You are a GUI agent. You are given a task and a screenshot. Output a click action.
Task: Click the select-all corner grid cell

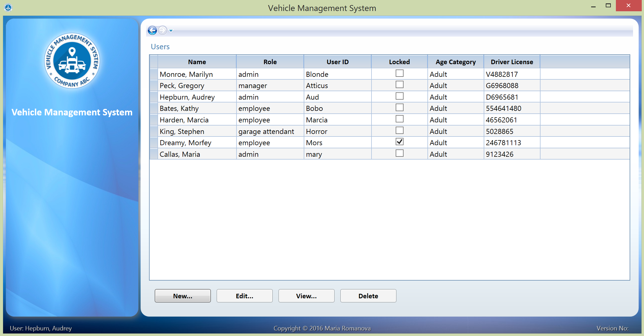154,62
